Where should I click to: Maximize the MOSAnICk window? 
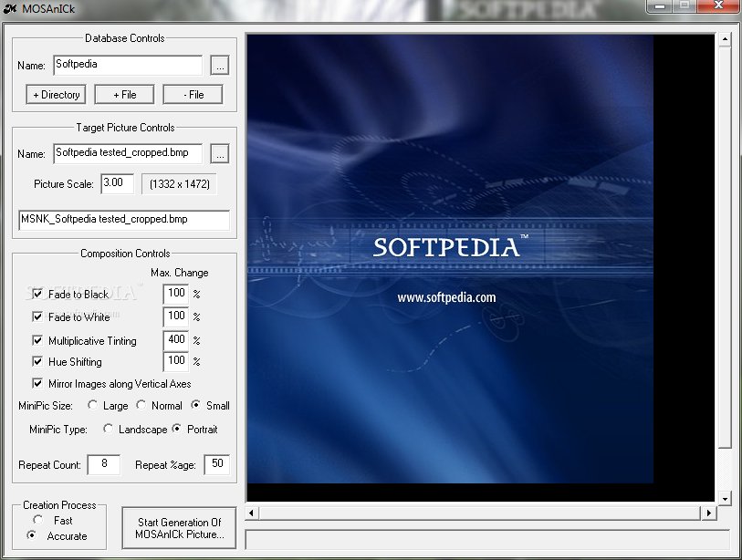click(x=685, y=6)
